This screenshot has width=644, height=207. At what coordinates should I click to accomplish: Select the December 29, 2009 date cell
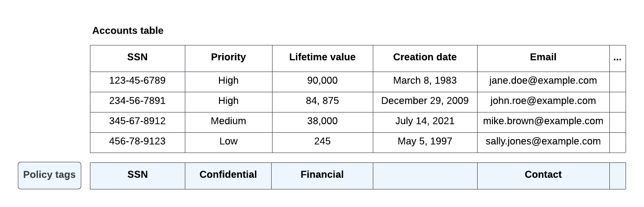[x=425, y=101]
